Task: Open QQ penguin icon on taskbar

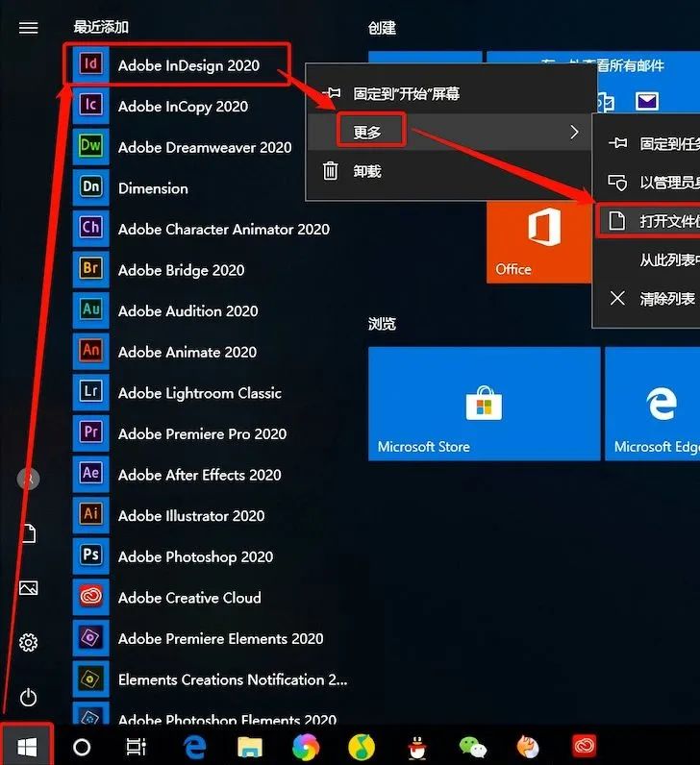Action: (x=417, y=748)
